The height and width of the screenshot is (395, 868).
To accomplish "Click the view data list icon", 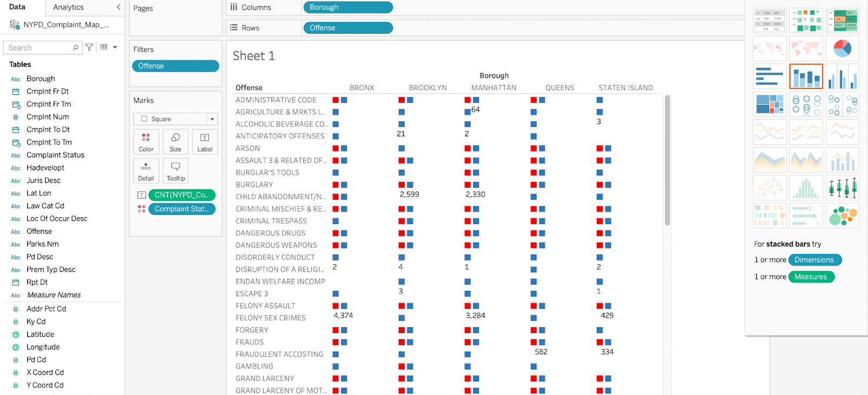I will coord(104,47).
